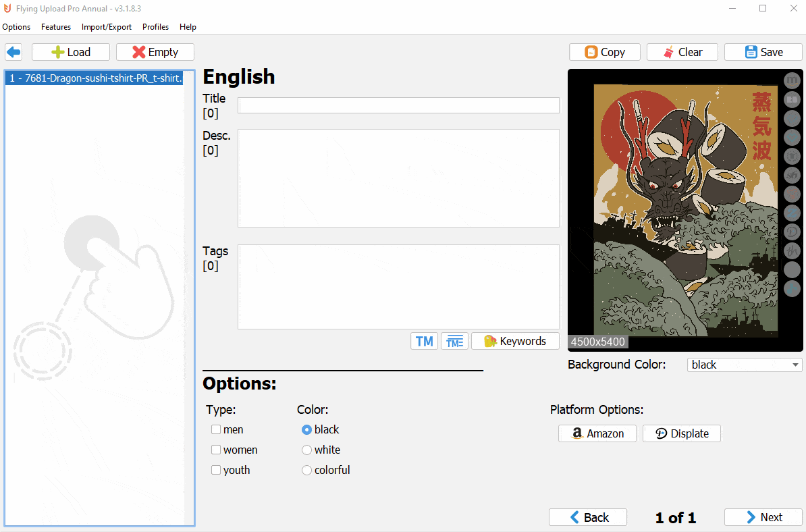Select the last blue platform icon in the column

click(792, 288)
